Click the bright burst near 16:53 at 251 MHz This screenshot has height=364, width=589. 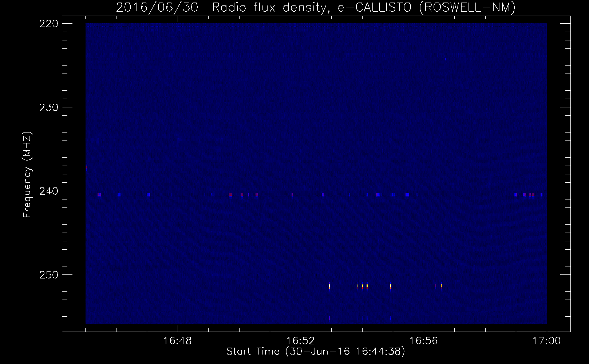[329, 286]
